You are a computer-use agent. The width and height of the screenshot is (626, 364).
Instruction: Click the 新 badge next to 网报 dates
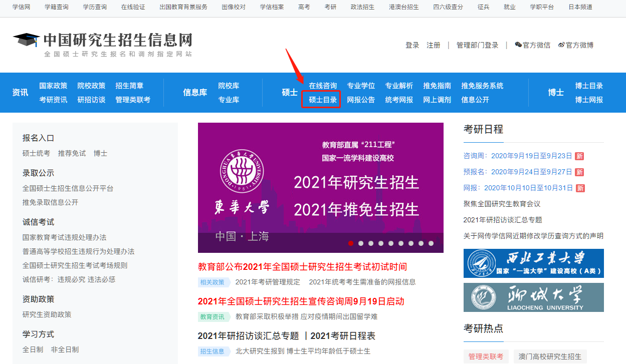tap(579, 188)
